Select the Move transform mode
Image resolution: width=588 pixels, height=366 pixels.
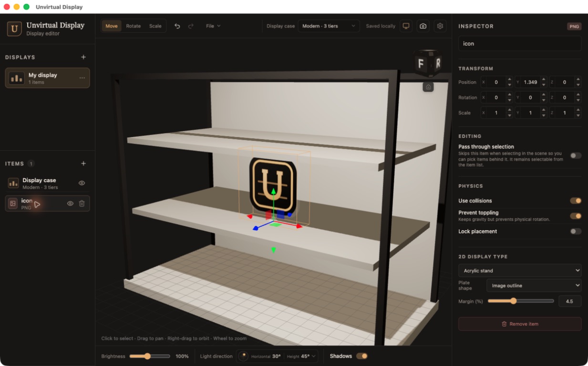click(112, 26)
